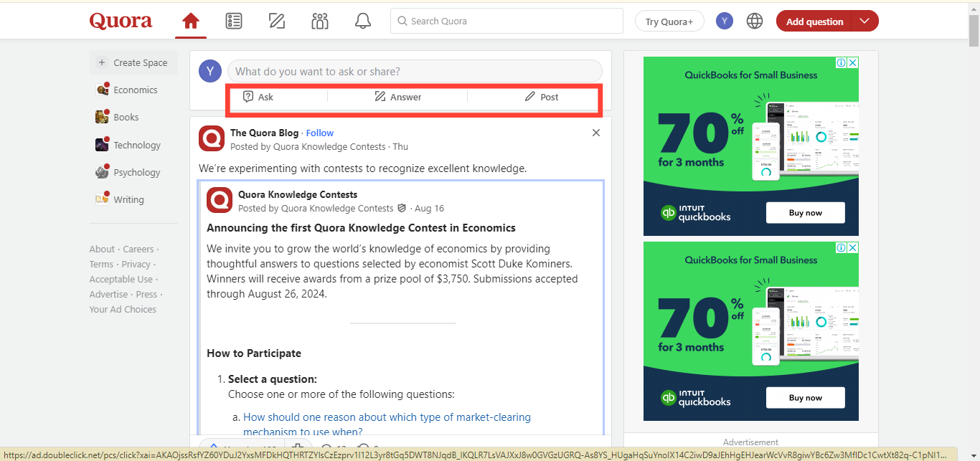The image size is (980, 461).
Task: Open the notifications bell
Action: click(363, 21)
